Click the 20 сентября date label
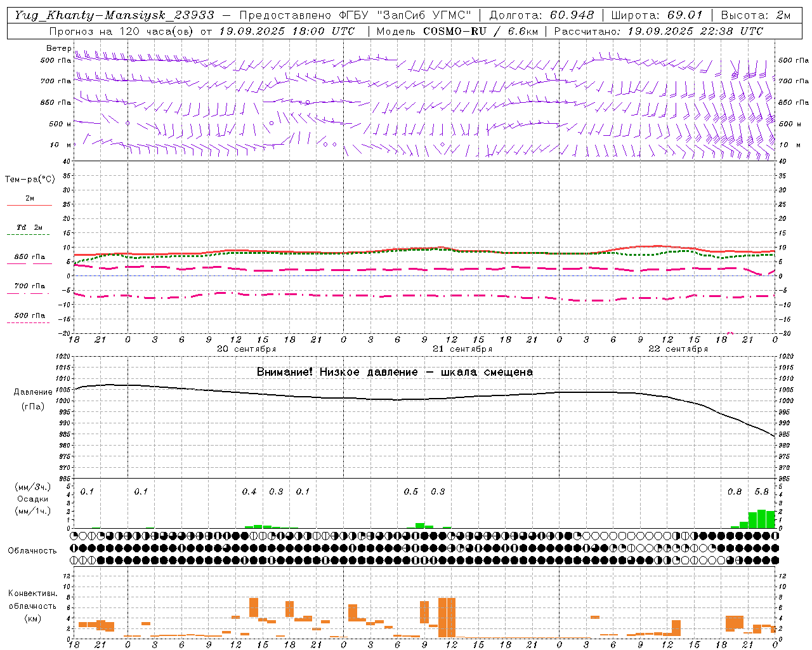 pos(247,349)
